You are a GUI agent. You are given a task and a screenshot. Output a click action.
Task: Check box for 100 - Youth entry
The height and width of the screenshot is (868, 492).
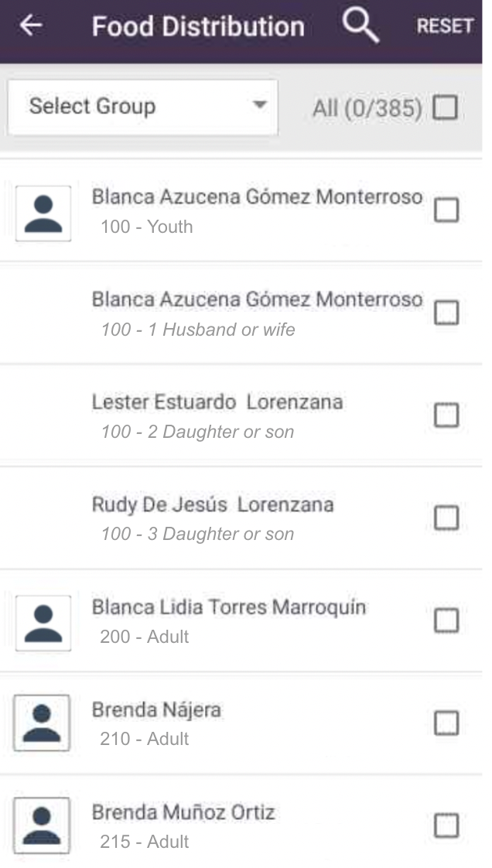point(446,210)
